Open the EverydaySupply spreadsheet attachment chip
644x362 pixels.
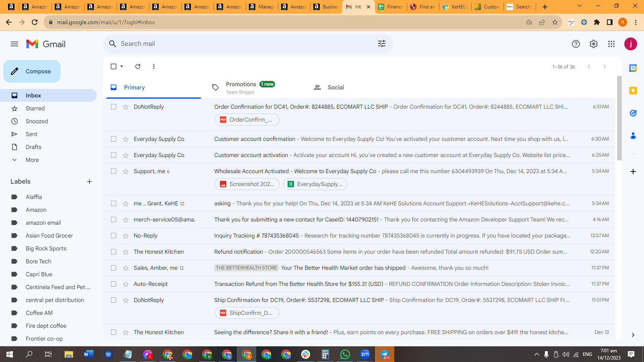click(x=315, y=184)
